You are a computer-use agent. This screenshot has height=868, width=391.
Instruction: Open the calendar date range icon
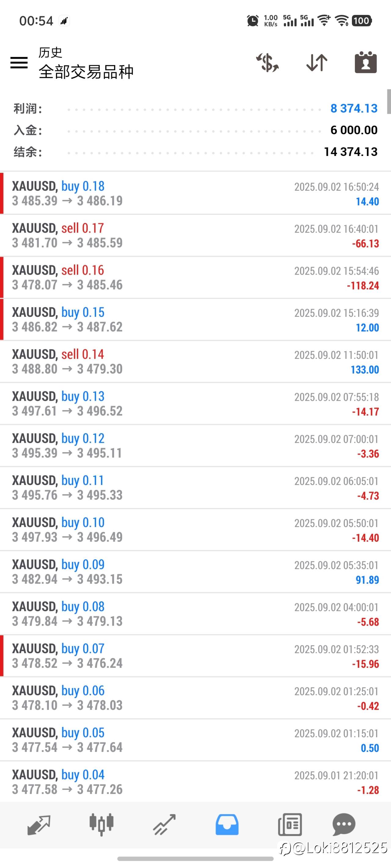tap(366, 62)
